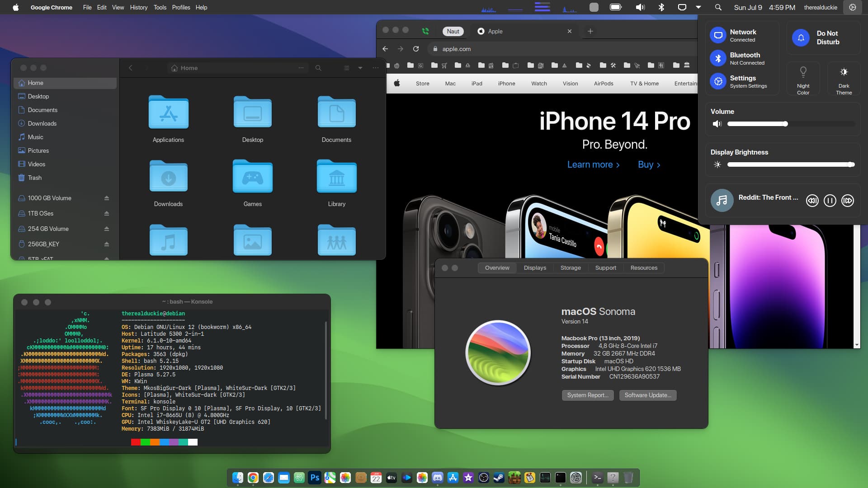Screen dimensions: 868x488
Task: Open the tools bookmark folder icon
Action: [x=608, y=66]
